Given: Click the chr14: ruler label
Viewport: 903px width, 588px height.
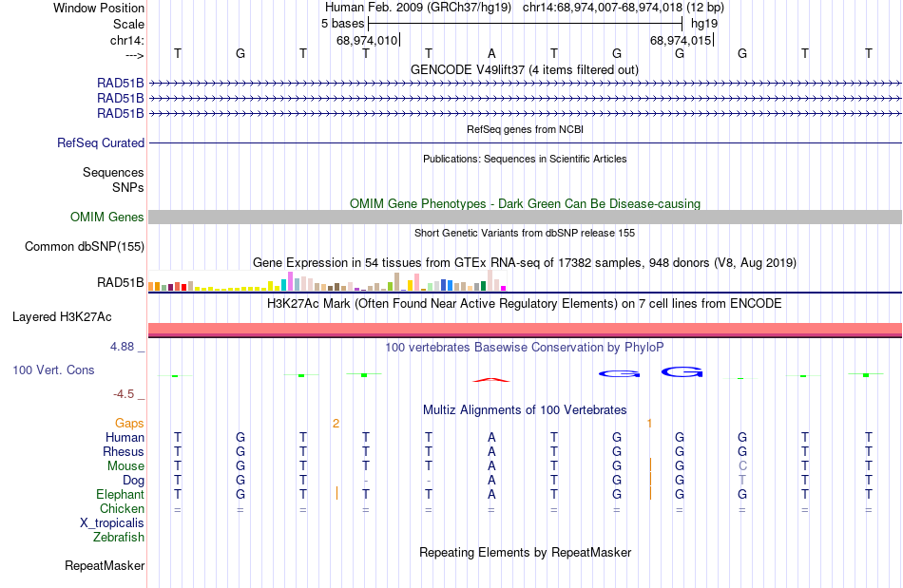Looking at the screenshot, I should coord(126,40).
